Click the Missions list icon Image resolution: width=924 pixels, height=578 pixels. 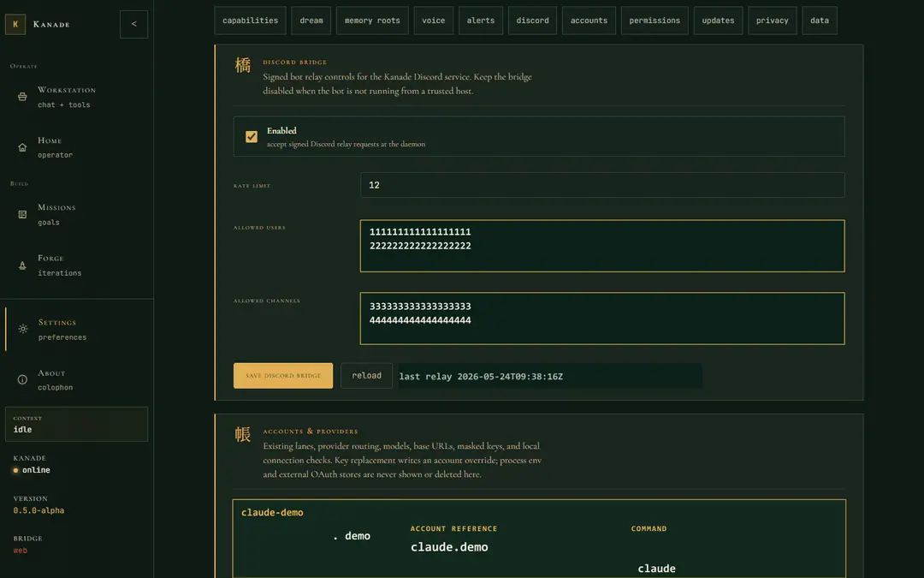coord(22,215)
